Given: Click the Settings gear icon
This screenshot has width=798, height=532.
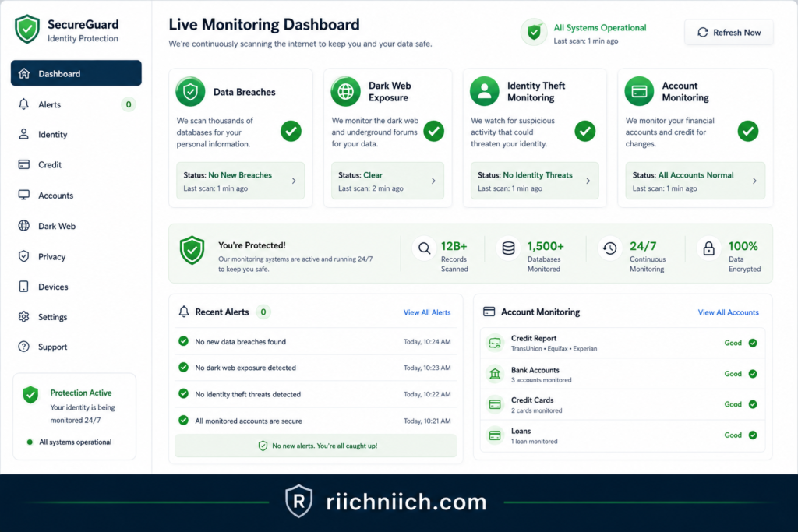Looking at the screenshot, I should point(23,316).
